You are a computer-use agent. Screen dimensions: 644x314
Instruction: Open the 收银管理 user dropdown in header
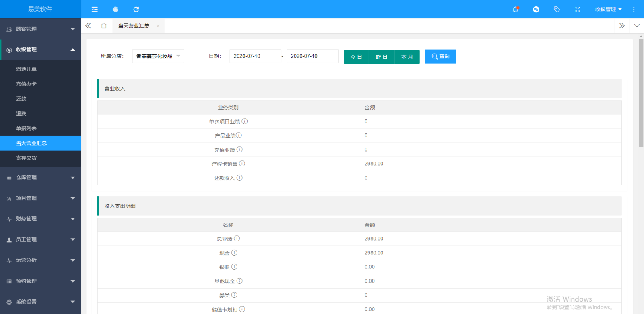point(608,9)
